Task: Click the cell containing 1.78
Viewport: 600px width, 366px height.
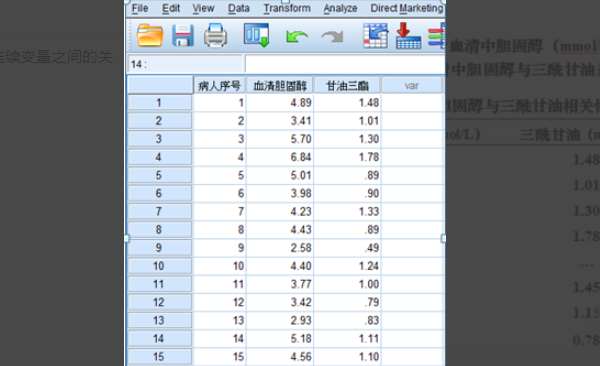Action: click(x=347, y=157)
